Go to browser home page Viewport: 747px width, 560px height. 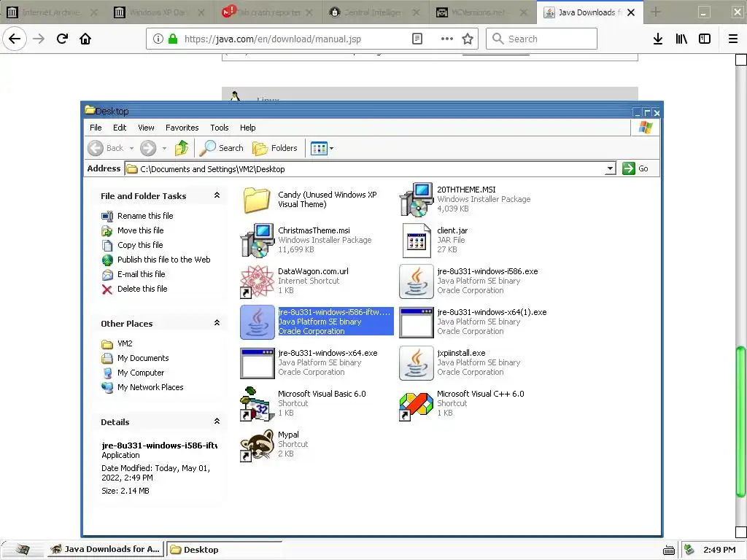(x=85, y=39)
